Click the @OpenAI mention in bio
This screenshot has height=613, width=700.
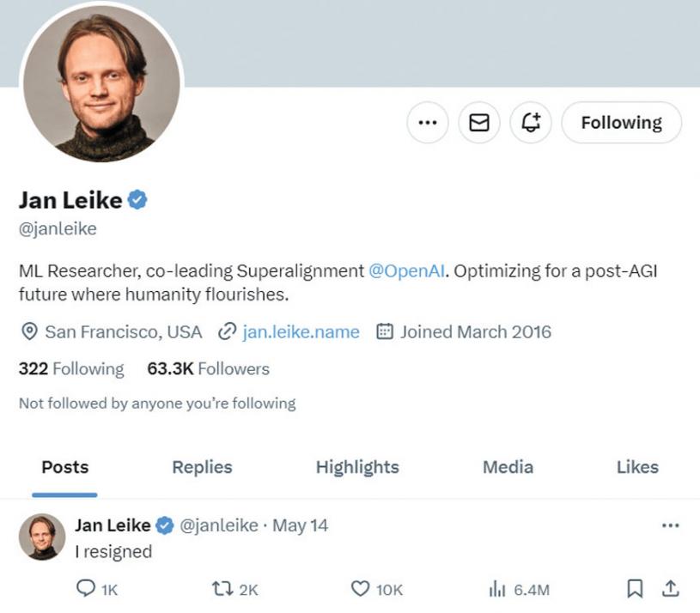coord(408,271)
